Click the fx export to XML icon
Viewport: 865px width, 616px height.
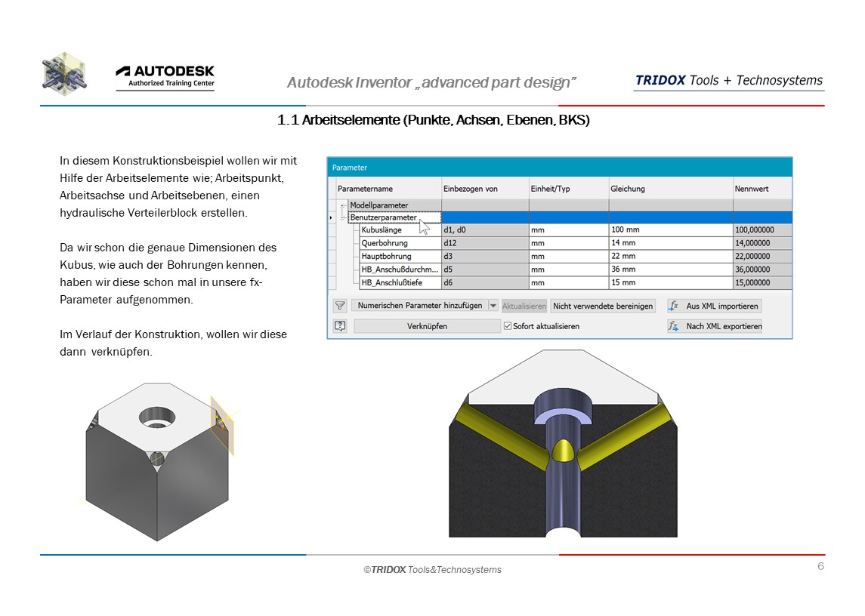tap(672, 326)
